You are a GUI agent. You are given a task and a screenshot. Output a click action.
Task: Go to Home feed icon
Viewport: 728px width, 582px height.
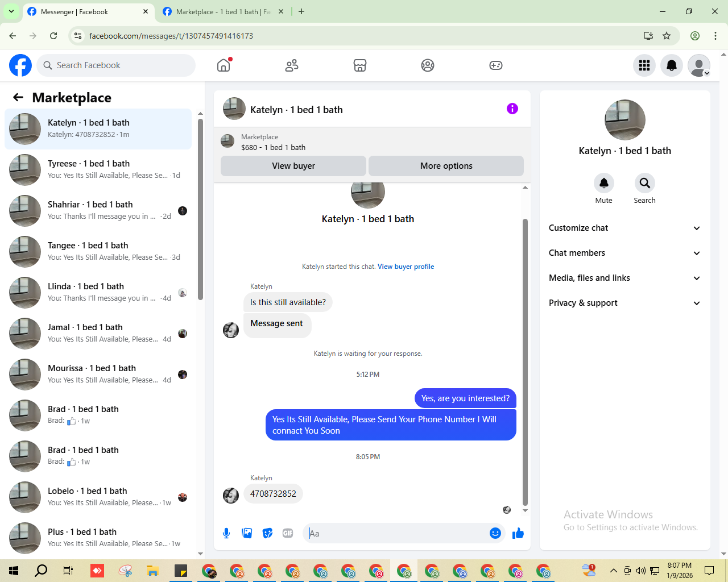click(x=224, y=65)
